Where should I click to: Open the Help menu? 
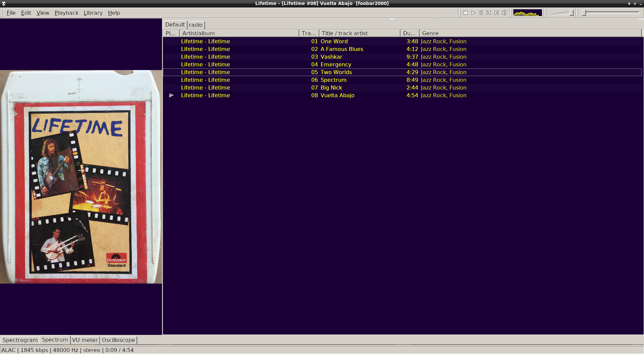pos(114,13)
